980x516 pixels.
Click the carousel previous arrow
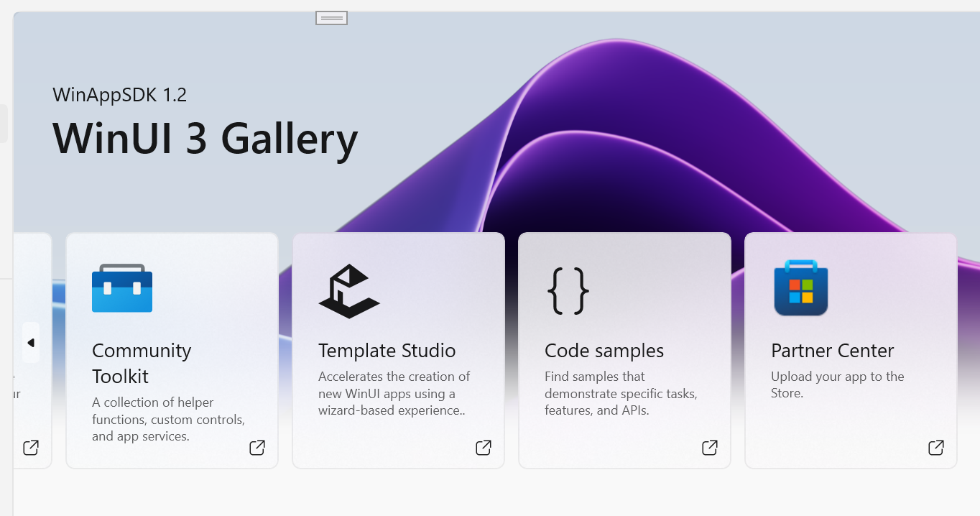point(30,343)
